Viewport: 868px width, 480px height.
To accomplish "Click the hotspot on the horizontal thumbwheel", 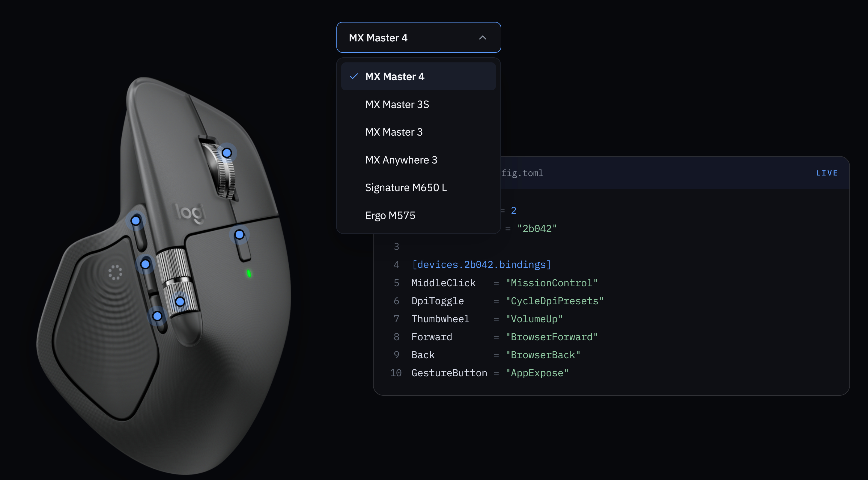I will (x=180, y=301).
